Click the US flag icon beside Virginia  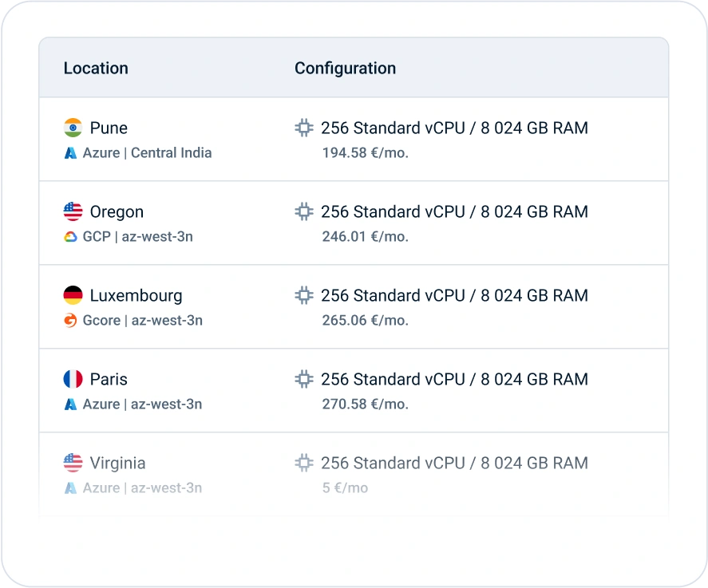(73, 463)
